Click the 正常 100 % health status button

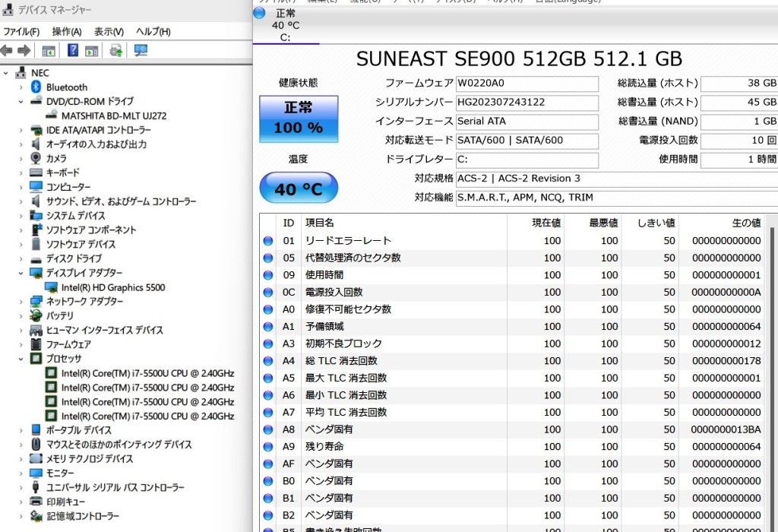click(299, 119)
